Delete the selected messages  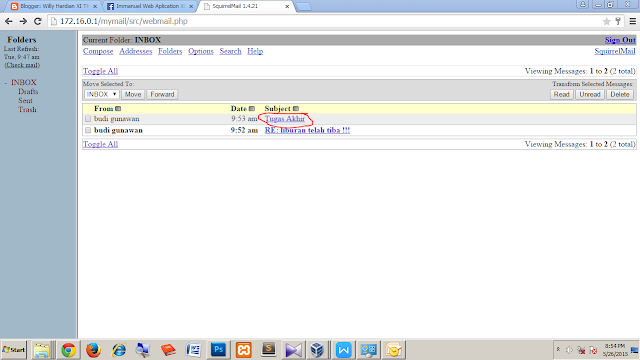click(x=620, y=94)
